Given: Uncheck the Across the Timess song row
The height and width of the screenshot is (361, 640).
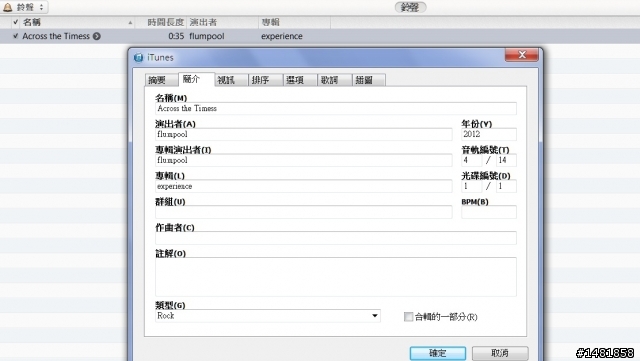Looking at the screenshot, I should (16, 36).
